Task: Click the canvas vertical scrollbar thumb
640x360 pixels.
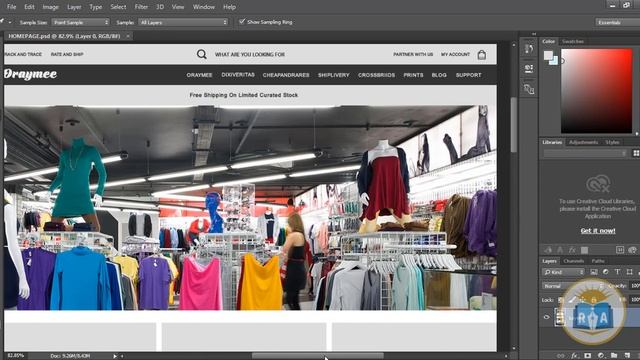Action: point(513,124)
